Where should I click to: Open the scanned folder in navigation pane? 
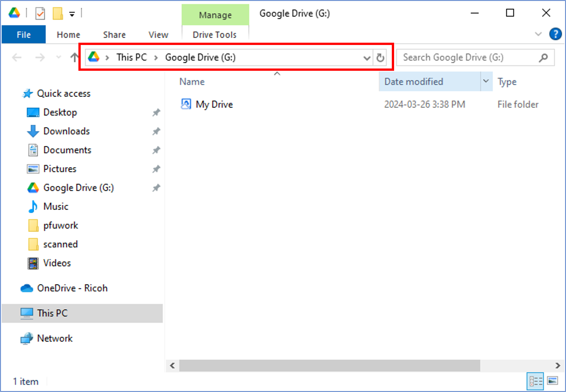point(61,244)
